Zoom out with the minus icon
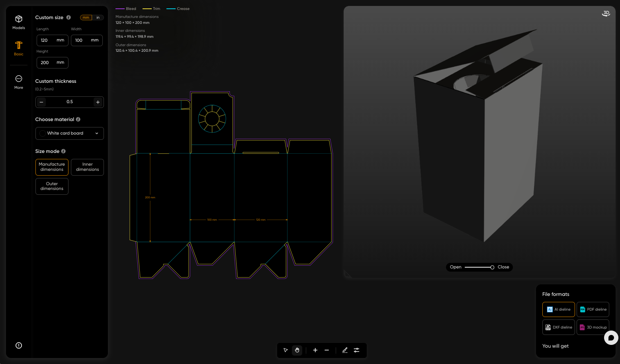The image size is (620, 364). 327,350
